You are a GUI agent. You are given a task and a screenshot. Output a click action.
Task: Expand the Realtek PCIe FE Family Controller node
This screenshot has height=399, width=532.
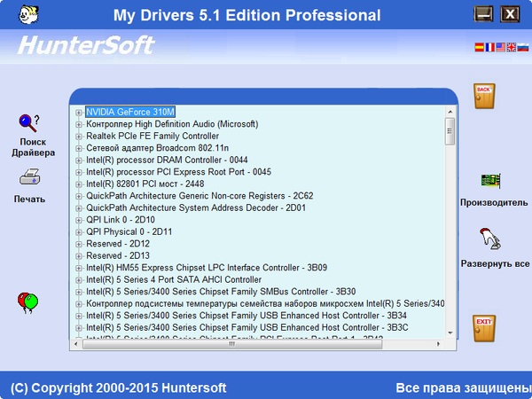(x=79, y=136)
